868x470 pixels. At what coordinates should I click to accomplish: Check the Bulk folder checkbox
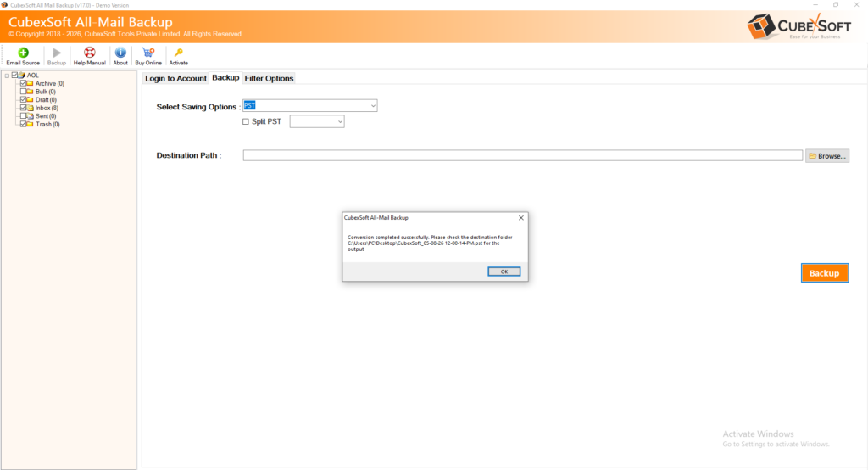pyautogui.click(x=23, y=92)
